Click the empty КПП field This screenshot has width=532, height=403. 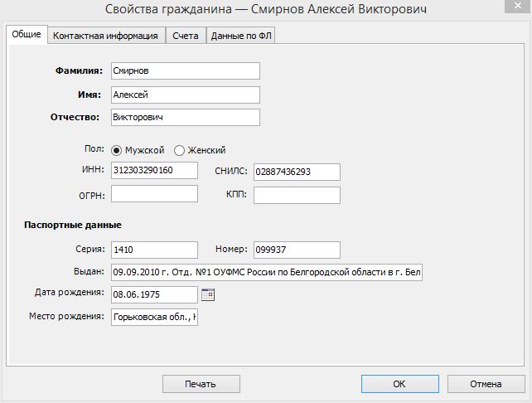297,195
